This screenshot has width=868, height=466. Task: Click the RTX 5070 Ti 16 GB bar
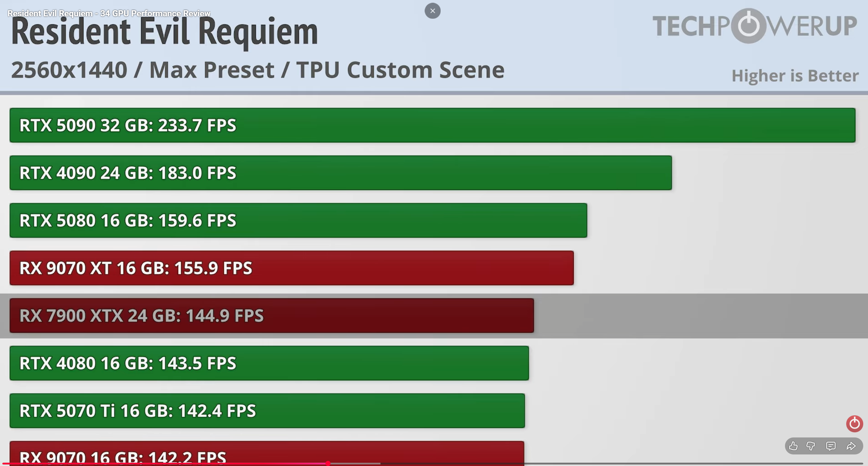[x=267, y=411]
